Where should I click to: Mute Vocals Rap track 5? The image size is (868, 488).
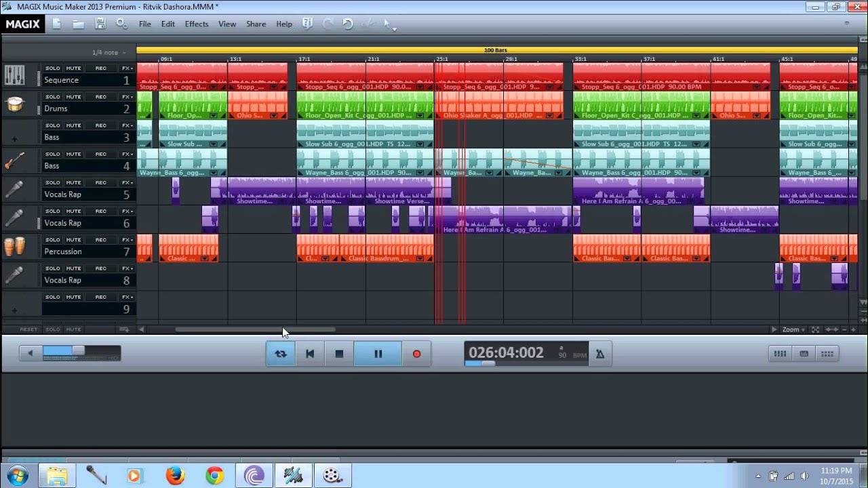pyautogui.click(x=73, y=182)
